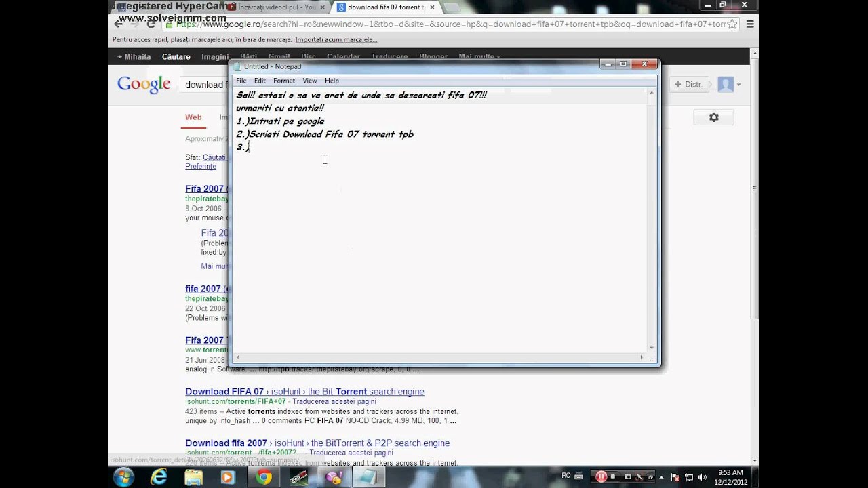Viewport: 868px width, 488px height.
Task: Click the HyperCam pause recording button in tray
Action: 601,476
